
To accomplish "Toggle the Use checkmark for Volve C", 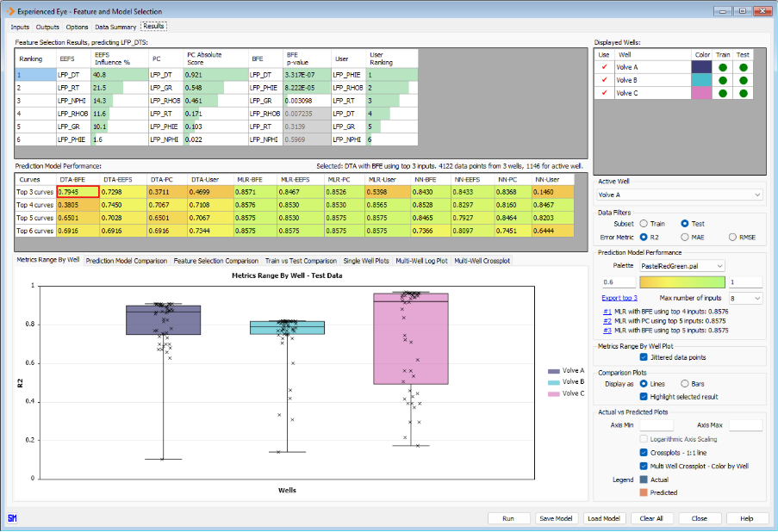I will 604,93.
